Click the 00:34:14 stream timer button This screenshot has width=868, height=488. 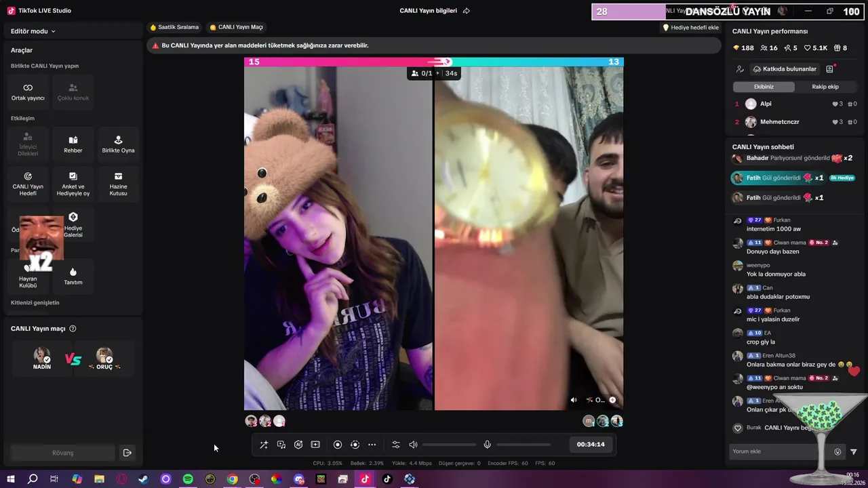pyautogui.click(x=591, y=445)
